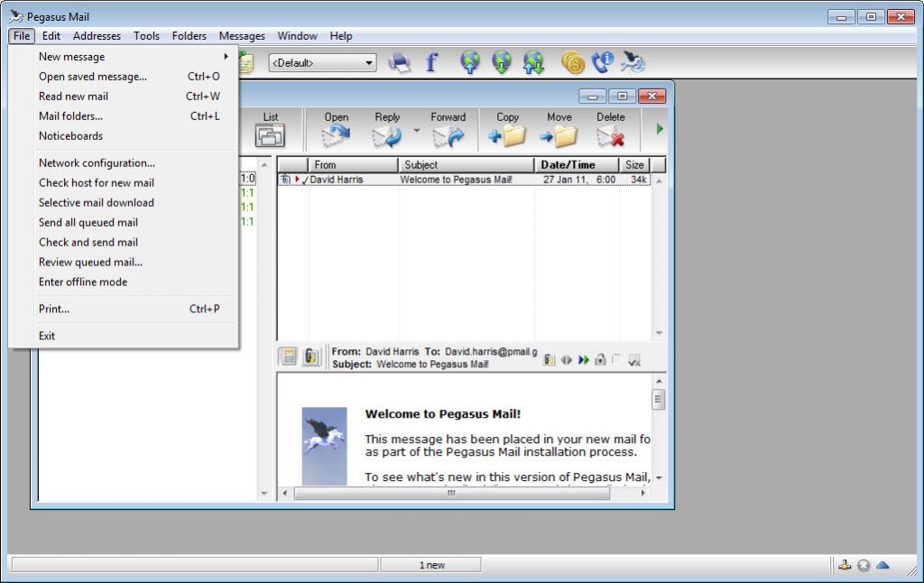This screenshot has width=924, height=583.
Task: Open the Reply options dropdown arrow
Action: tap(417, 130)
